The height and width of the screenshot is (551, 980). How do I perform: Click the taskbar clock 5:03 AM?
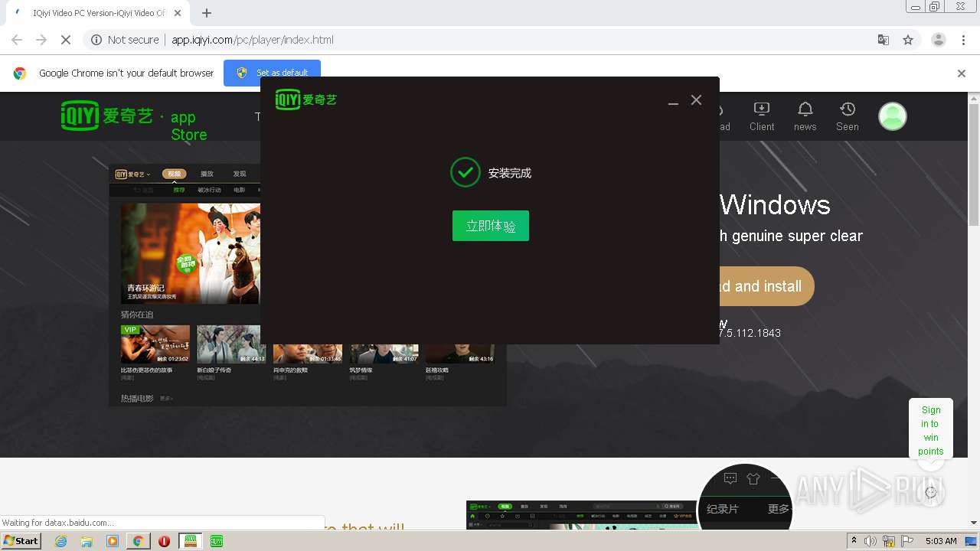941,541
